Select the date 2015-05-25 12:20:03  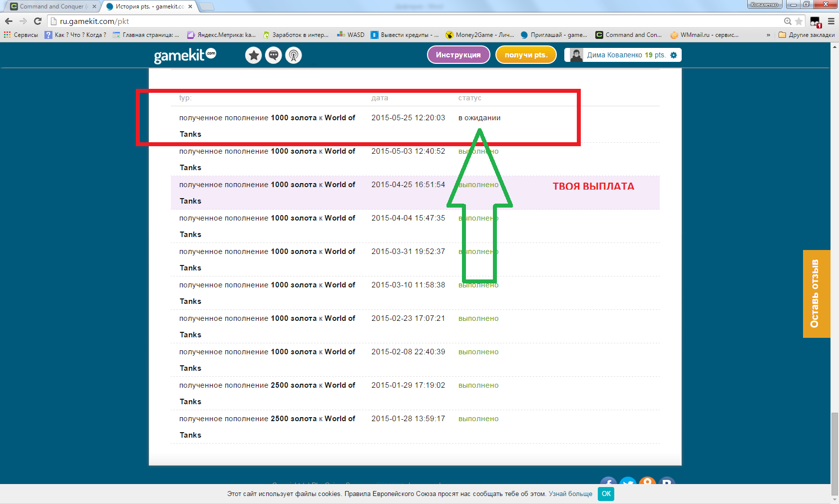408,118
